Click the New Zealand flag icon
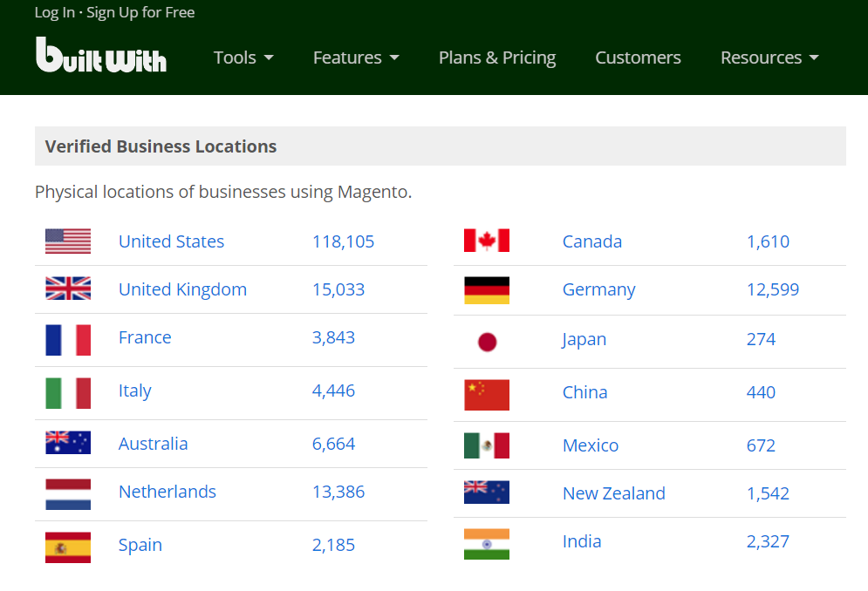868x591 pixels. click(x=487, y=492)
